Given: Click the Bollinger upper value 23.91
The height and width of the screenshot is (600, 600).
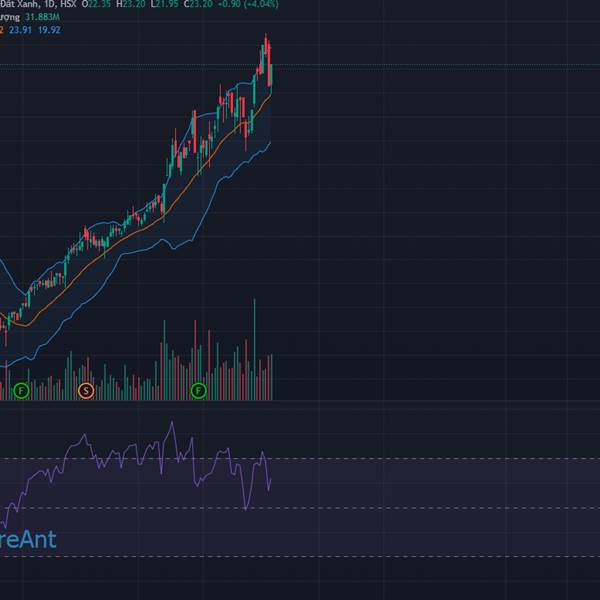Looking at the screenshot, I should pos(20,30).
